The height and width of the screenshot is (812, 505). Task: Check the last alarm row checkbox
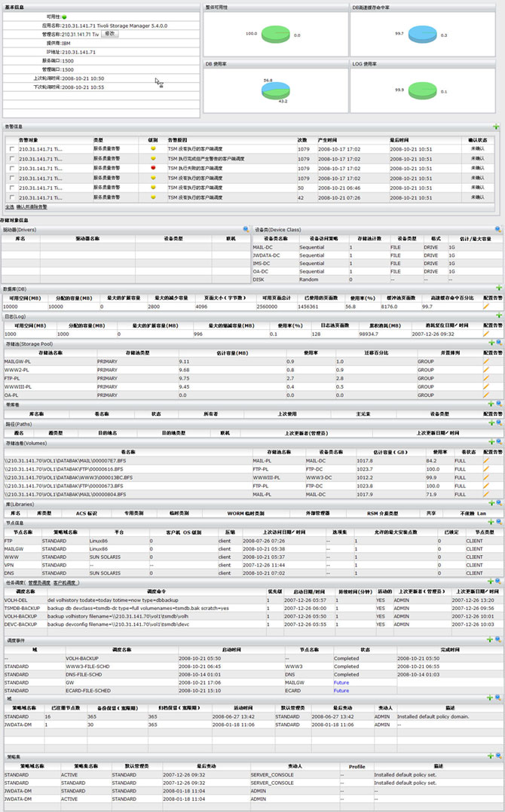point(11,197)
